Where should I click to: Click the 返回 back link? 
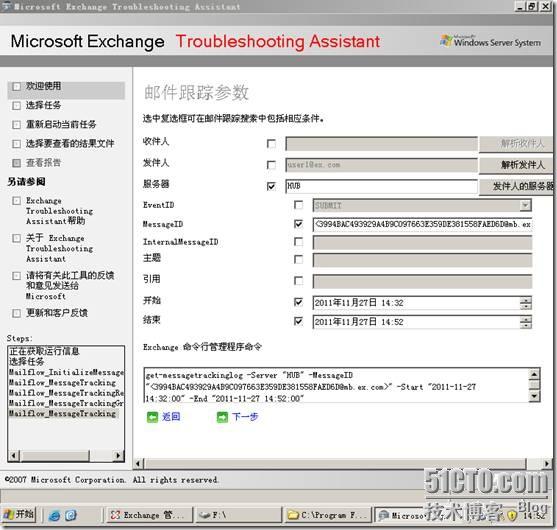[171, 417]
